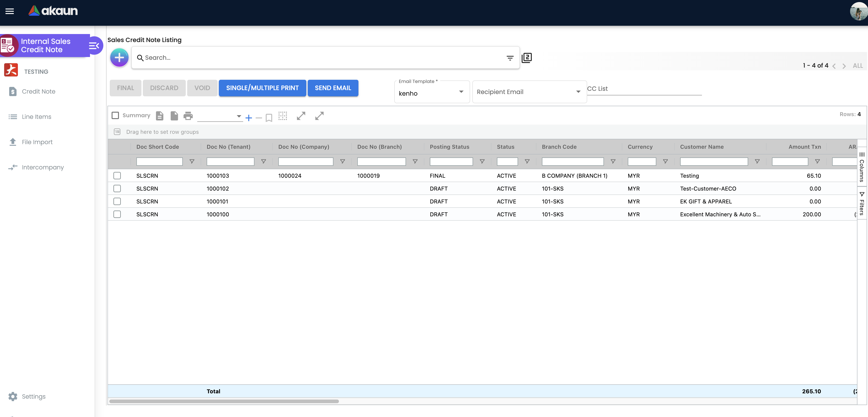Click the bookmark icon in grid toolbar
This screenshot has width=868, height=417.
269,118
